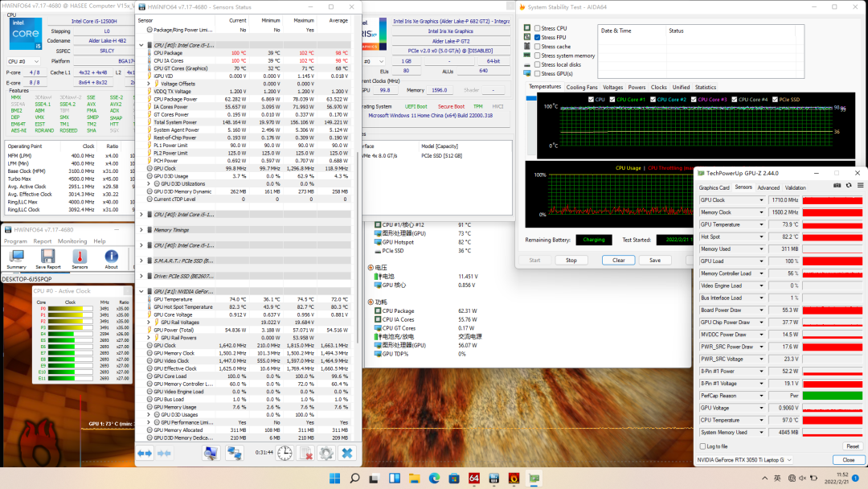Click the collapse-columns arrows icon in Sensors Status
Viewport: 868px width, 489px height.
click(x=165, y=453)
